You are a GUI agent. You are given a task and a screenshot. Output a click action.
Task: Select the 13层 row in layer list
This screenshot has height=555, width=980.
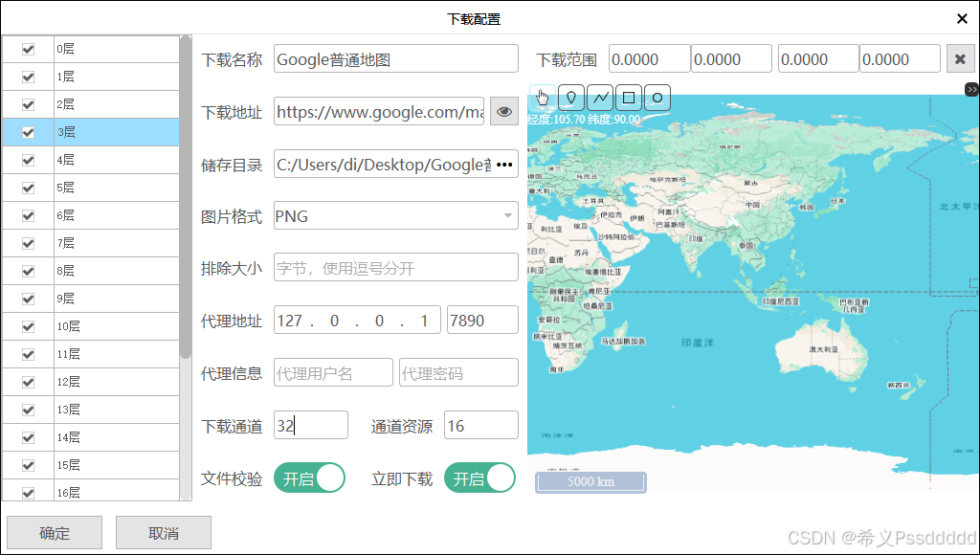pos(91,410)
